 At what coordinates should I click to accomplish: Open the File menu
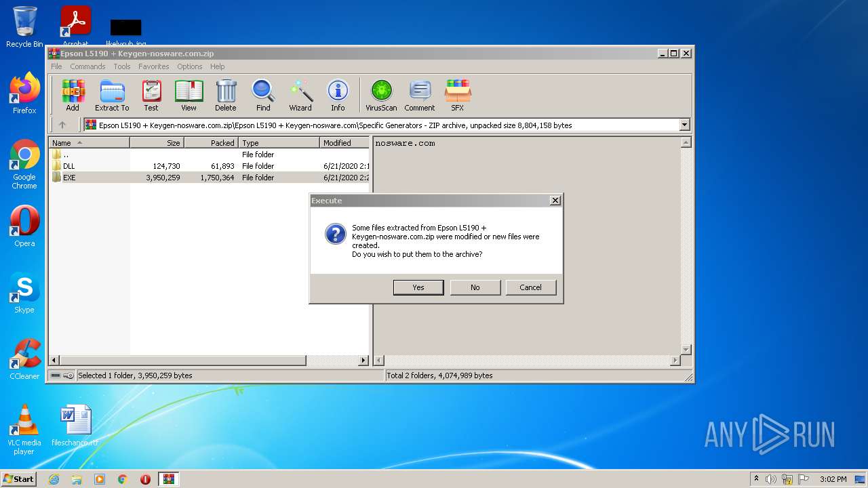click(56, 66)
